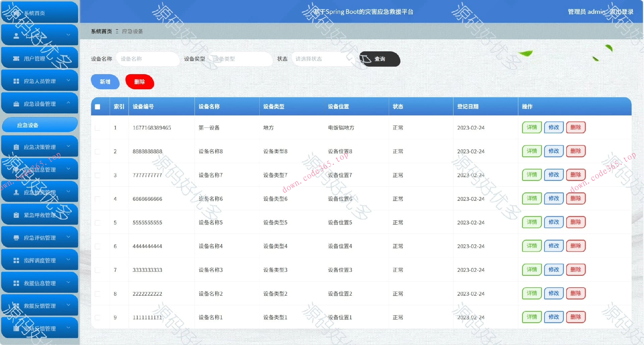
Task: Click the 应急设备管理 briefcase icon
Action: [x=16, y=103]
